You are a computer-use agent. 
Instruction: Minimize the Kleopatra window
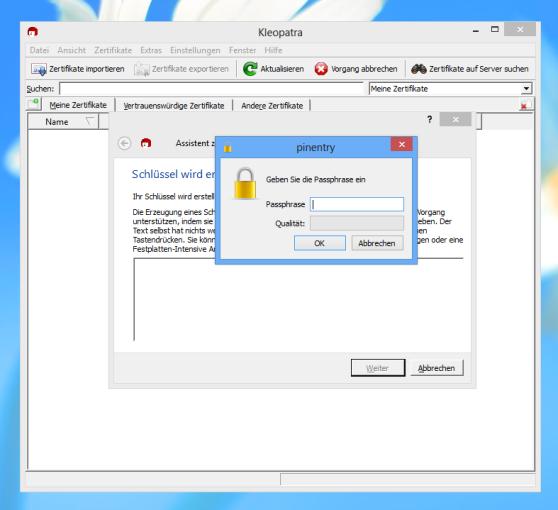point(475,31)
